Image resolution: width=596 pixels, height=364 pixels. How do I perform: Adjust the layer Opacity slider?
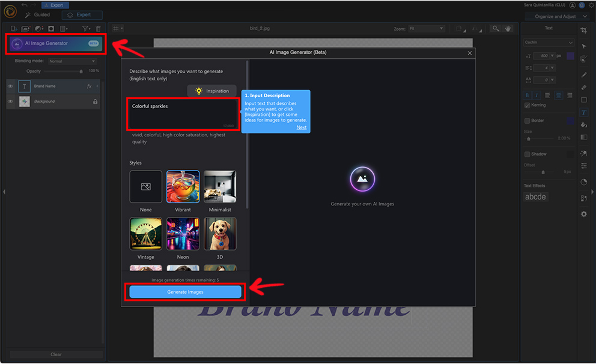pos(81,71)
